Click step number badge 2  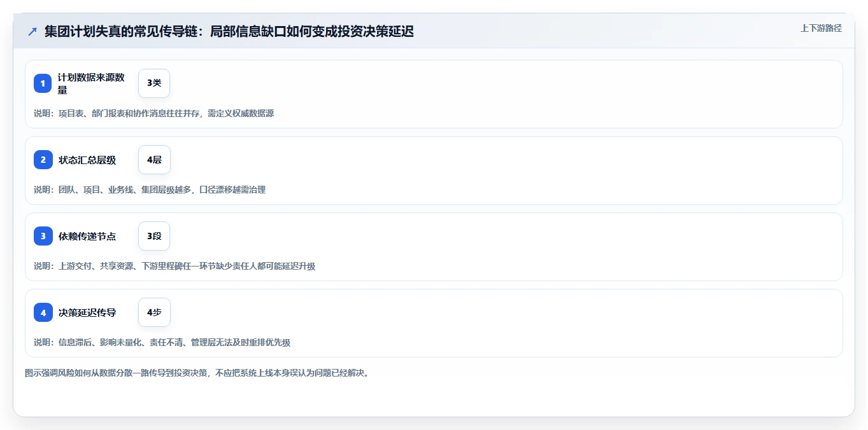click(43, 160)
